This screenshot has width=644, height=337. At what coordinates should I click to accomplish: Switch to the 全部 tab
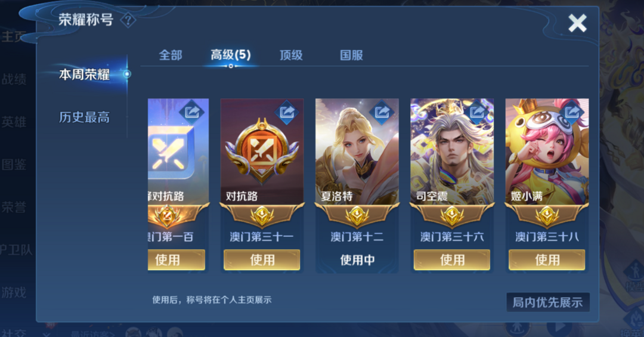(171, 55)
